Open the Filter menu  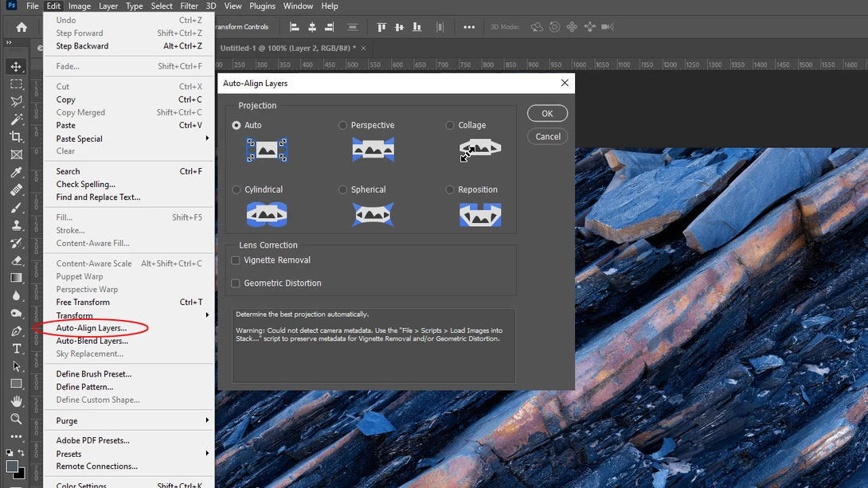pos(189,6)
